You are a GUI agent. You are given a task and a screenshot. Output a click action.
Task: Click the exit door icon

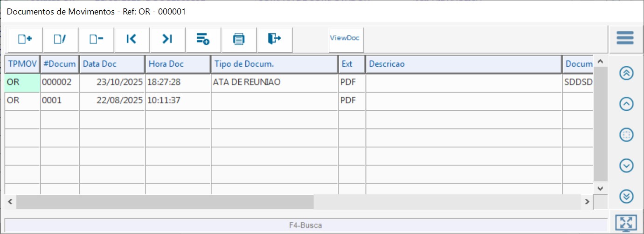[274, 39]
